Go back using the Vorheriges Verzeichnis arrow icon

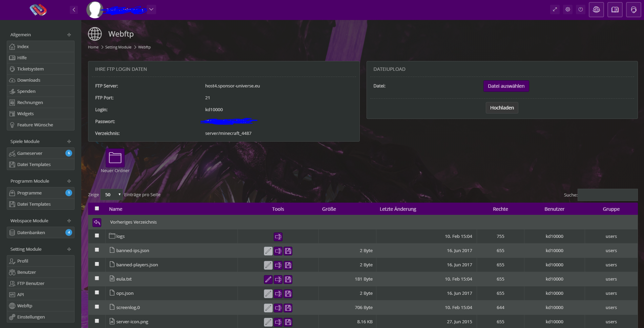click(x=97, y=222)
